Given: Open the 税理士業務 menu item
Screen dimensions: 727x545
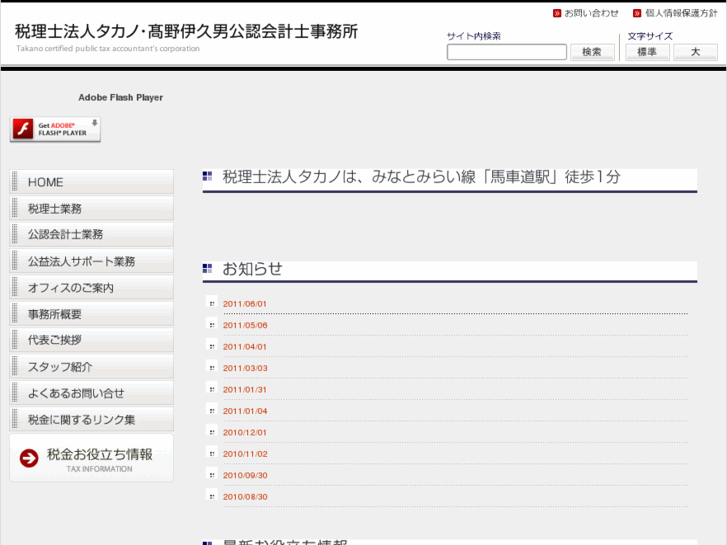Looking at the screenshot, I should click(x=92, y=208).
